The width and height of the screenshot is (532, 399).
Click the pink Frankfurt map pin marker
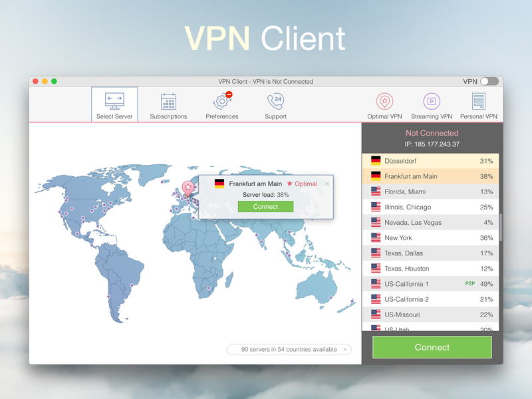(x=188, y=188)
